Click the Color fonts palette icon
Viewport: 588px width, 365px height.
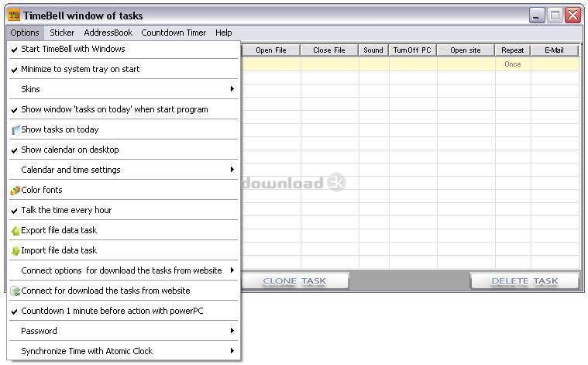15,190
